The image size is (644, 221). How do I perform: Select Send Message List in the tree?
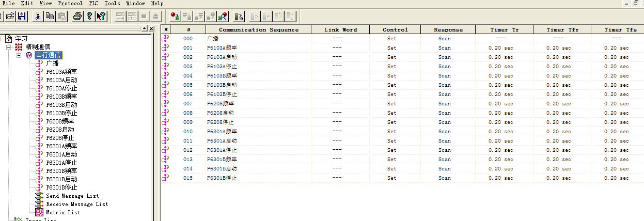coord(72,196)
